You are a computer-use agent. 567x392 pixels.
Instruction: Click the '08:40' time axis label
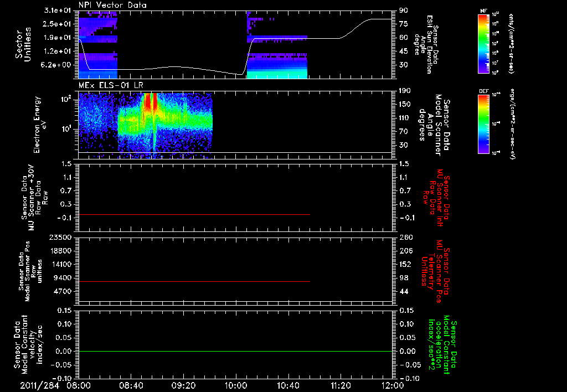131,385
